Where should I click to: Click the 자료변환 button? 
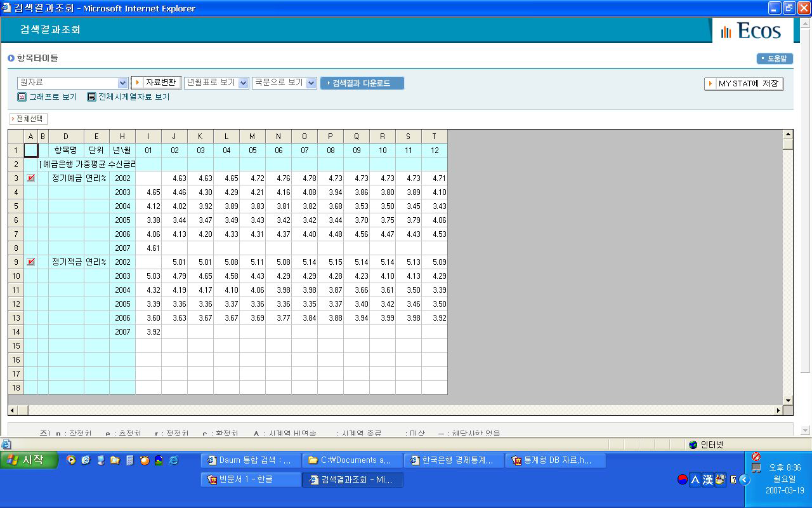coord(156,83)
